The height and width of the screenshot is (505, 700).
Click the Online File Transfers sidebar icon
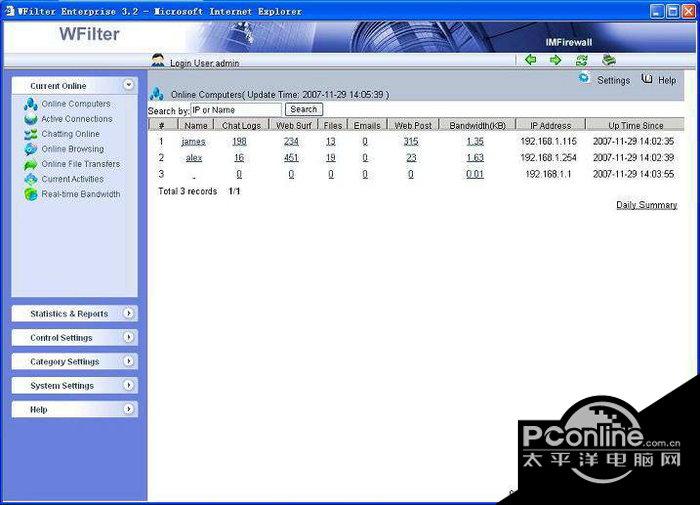click(x=30, y=165)
